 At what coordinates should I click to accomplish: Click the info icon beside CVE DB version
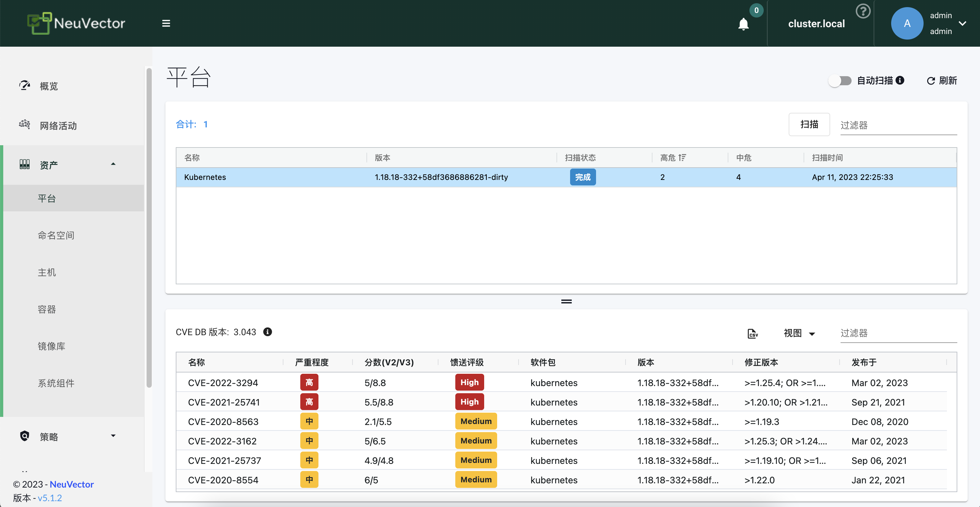(268, 332)
